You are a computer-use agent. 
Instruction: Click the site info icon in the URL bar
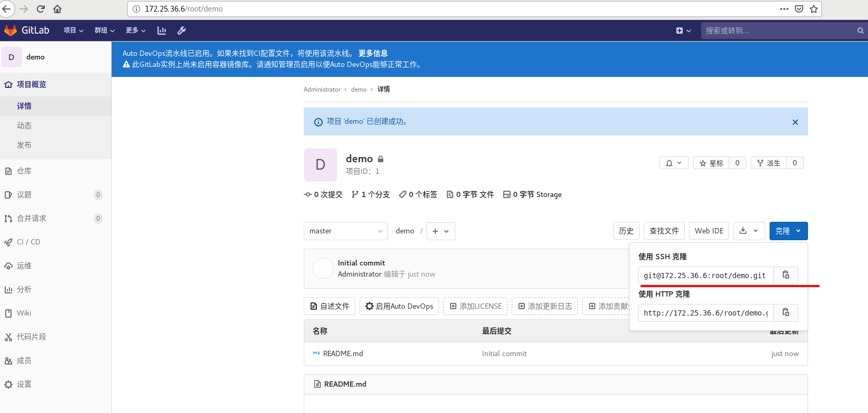[x=136, y=9]
